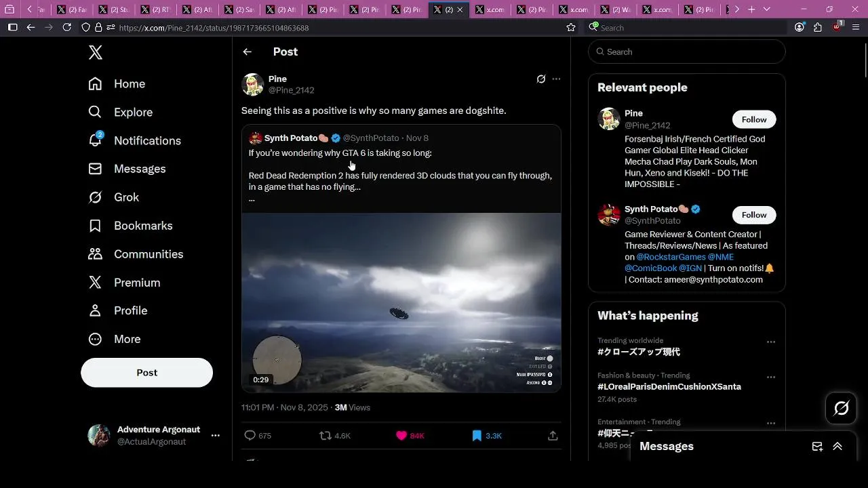Reload the page in the browser
Viewport: 868px width, 488px height.
66,28
